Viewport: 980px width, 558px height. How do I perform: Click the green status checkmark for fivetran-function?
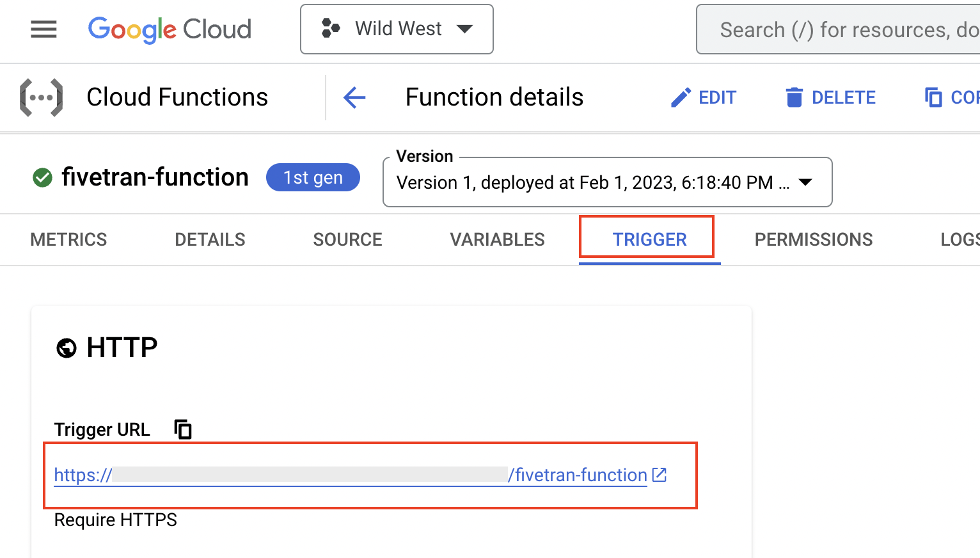(42, 177)
